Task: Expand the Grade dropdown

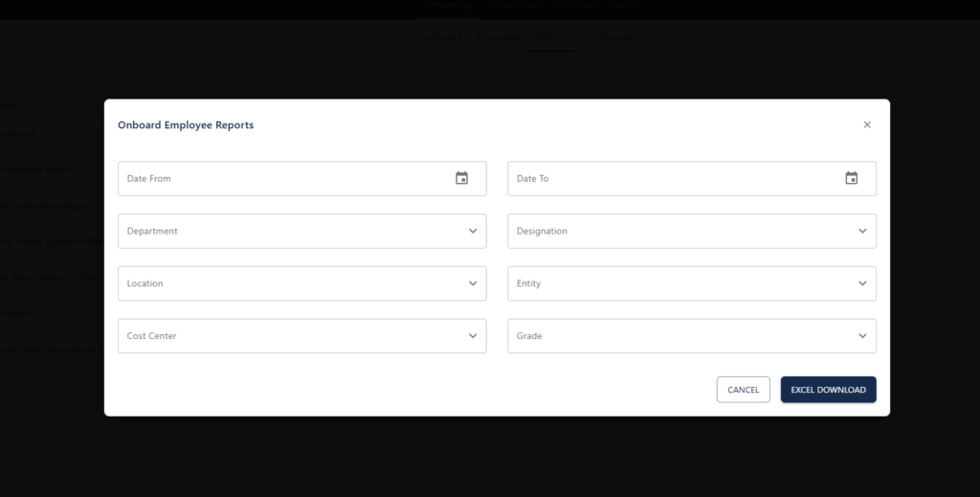Action: click(x=692, y=336)
